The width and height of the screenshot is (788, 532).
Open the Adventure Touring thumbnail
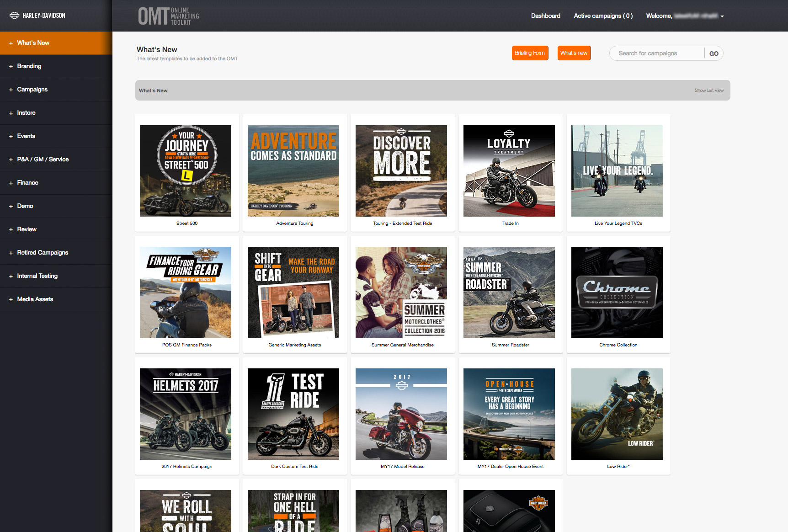click(x=293, y=171)
